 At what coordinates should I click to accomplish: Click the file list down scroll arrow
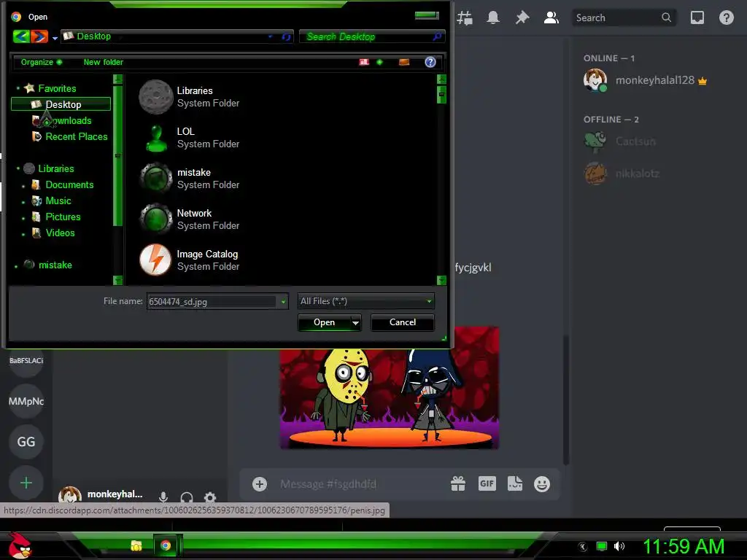tap(441, 280)
